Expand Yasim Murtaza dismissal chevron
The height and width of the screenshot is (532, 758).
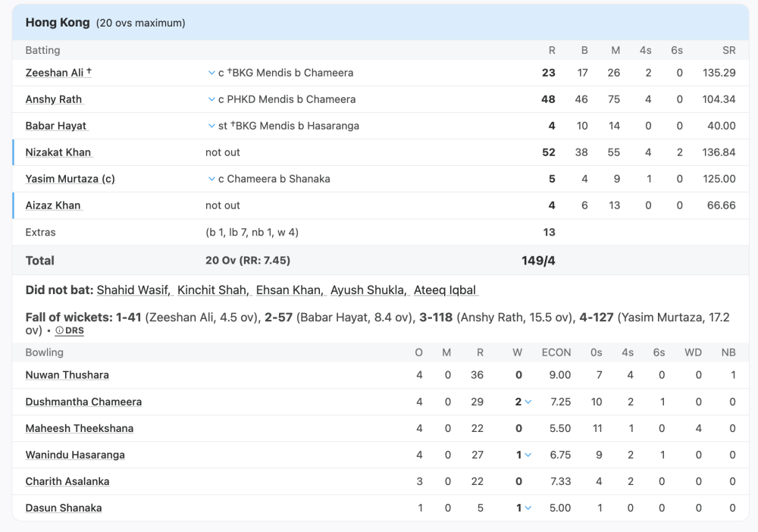(211, 179)
